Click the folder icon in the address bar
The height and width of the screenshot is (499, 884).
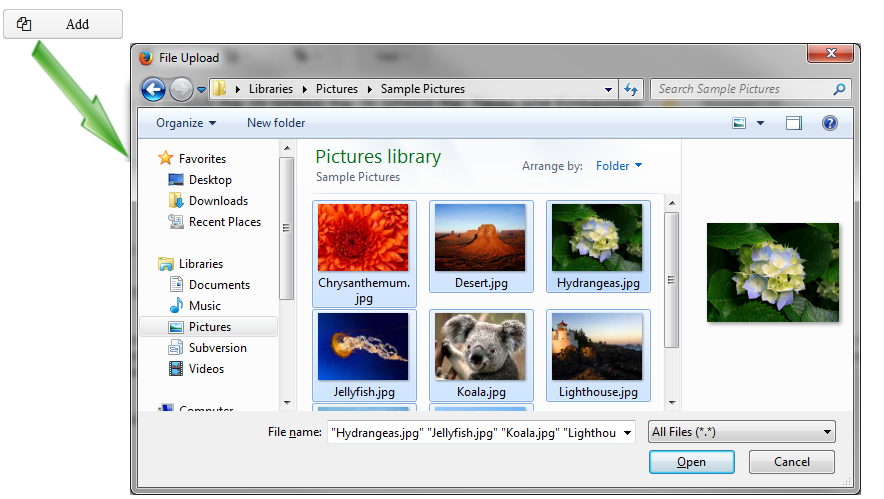(219, 89)
